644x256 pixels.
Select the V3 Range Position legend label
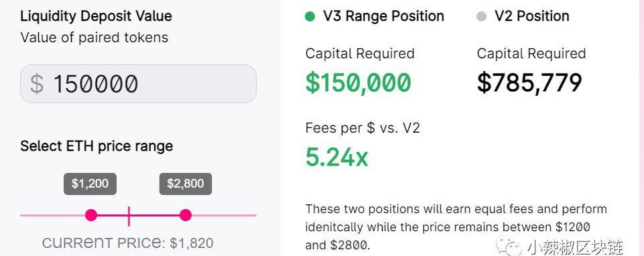(x=383, y=16)
